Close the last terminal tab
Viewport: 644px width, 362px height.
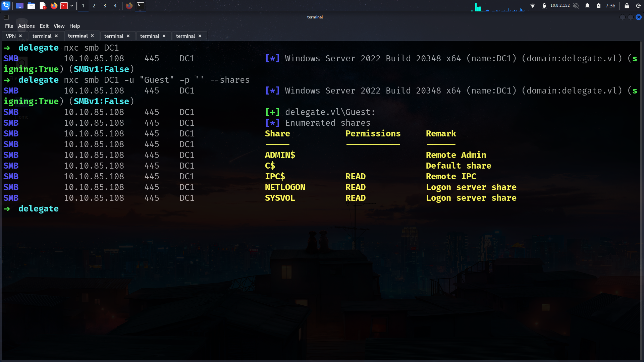[x=200, y=36]
